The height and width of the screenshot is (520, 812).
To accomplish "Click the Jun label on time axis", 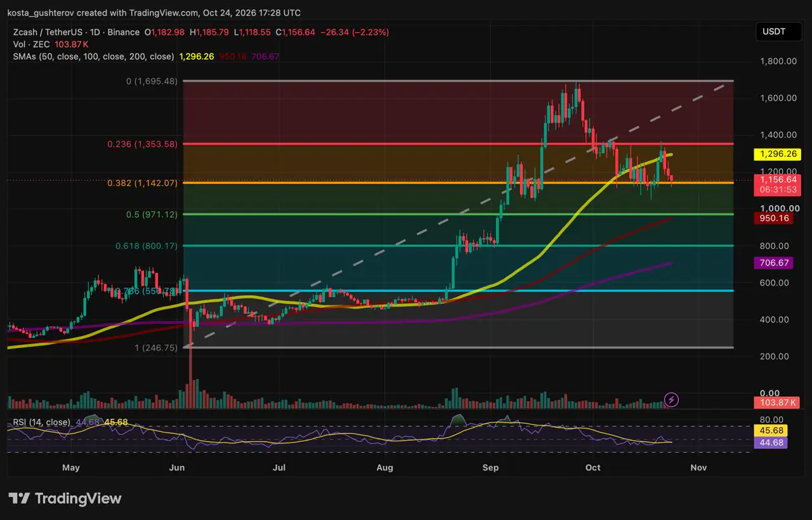I will click(x=177, y=467).
